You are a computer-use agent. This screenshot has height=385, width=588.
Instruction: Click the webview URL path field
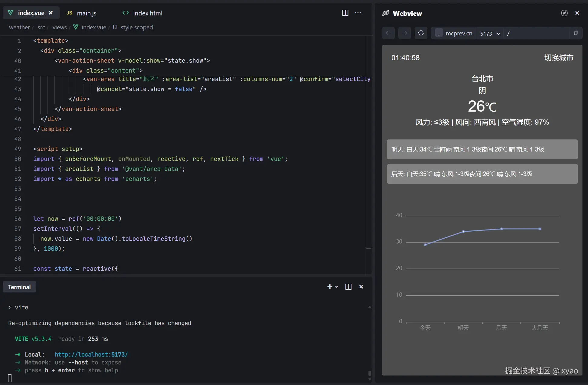click(x=537, y=33)
